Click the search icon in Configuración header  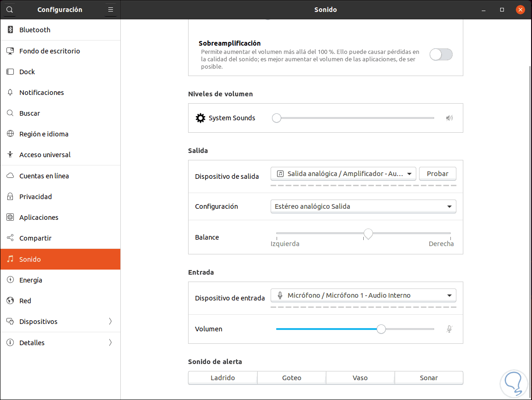coord(10,10)
